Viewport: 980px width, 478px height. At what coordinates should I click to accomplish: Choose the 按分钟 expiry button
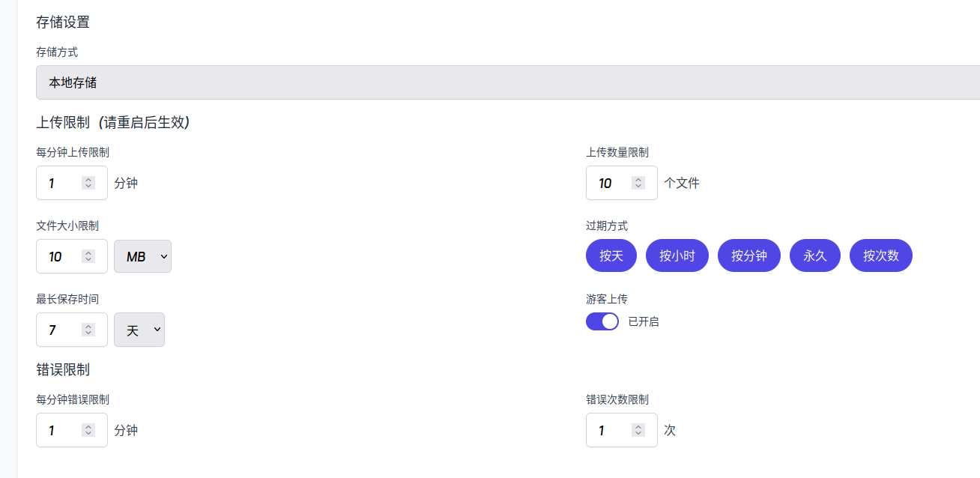749,255
